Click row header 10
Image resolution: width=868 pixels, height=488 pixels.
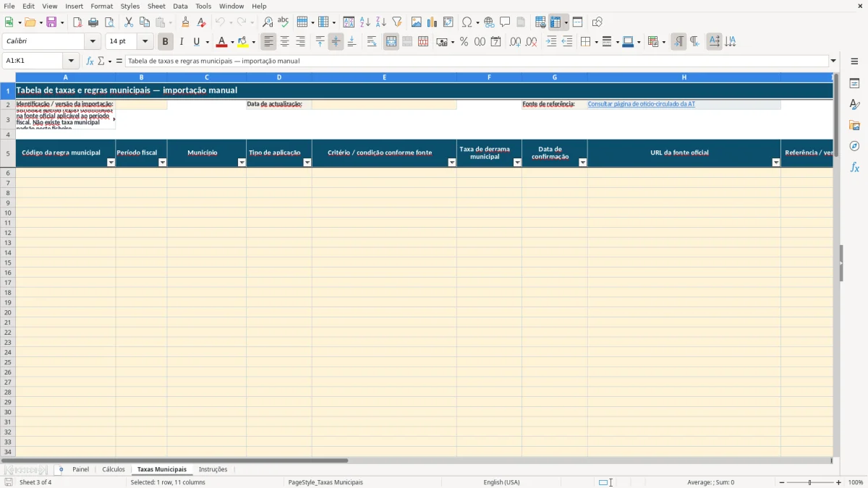tap(8, 213)
